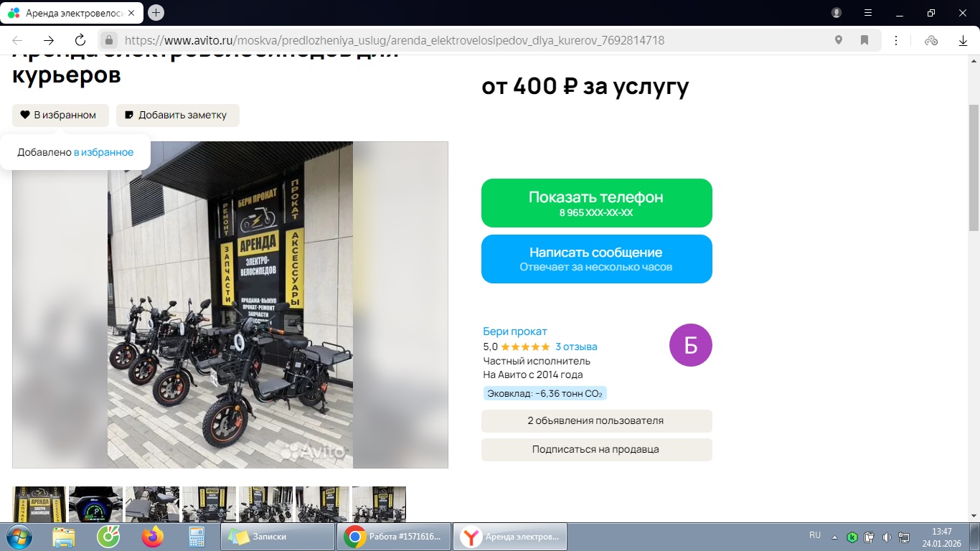Open the main listing photo of e-bikes
Viewport: 980px width, 551px height.
[230, 305]
